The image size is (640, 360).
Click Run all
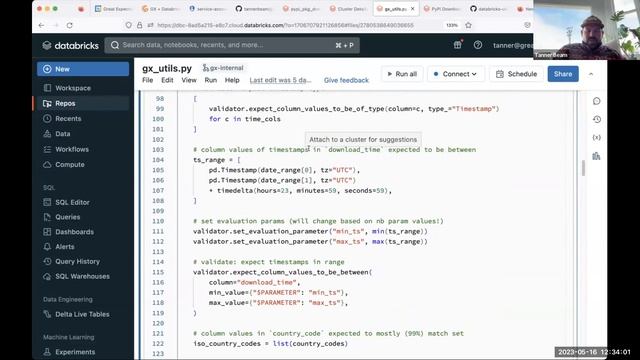click(x=402, y=74)
